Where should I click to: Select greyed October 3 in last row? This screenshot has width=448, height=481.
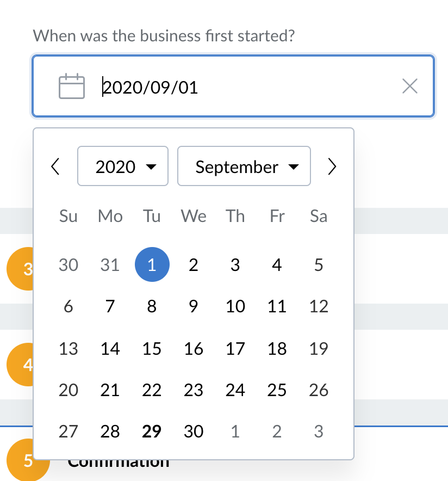319,431
